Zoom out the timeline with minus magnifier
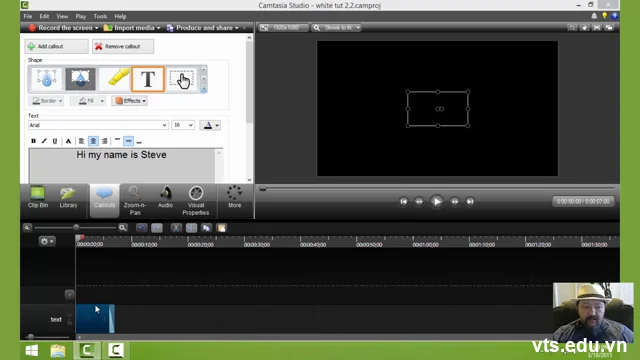Viewport: 640px width, 360px height. click(x=27, y=228)
